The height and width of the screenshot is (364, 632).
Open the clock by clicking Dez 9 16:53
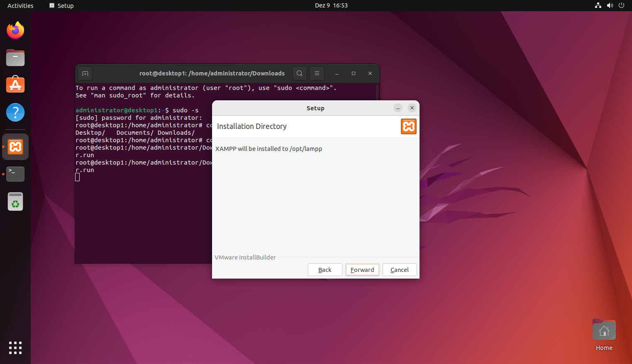pyautogui.click(x=331, y=5)
